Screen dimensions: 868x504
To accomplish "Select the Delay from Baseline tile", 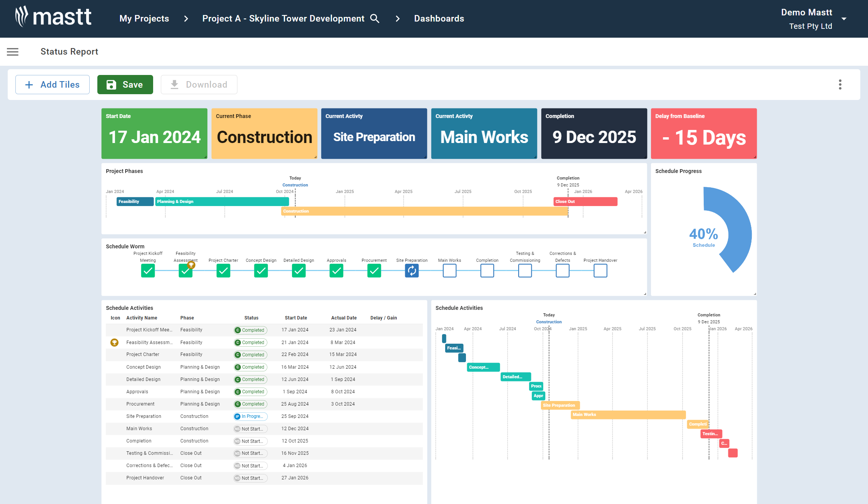I will (704, 133).
